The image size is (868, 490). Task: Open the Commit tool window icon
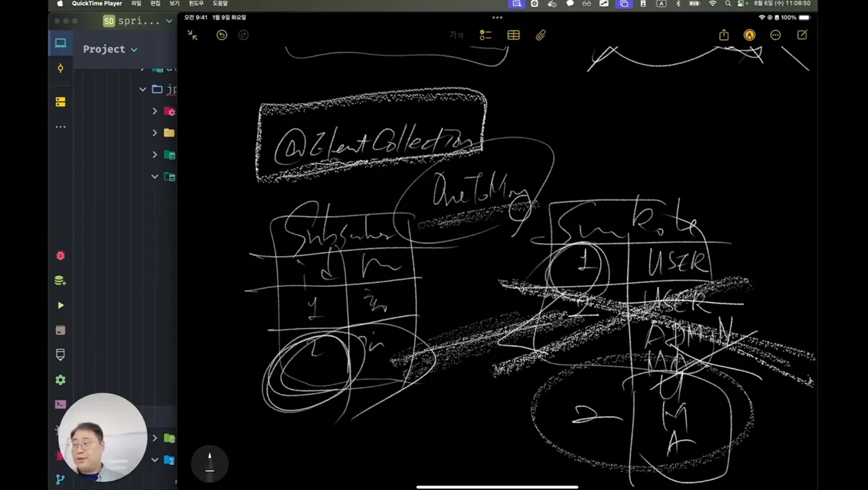tap(61, 68)
